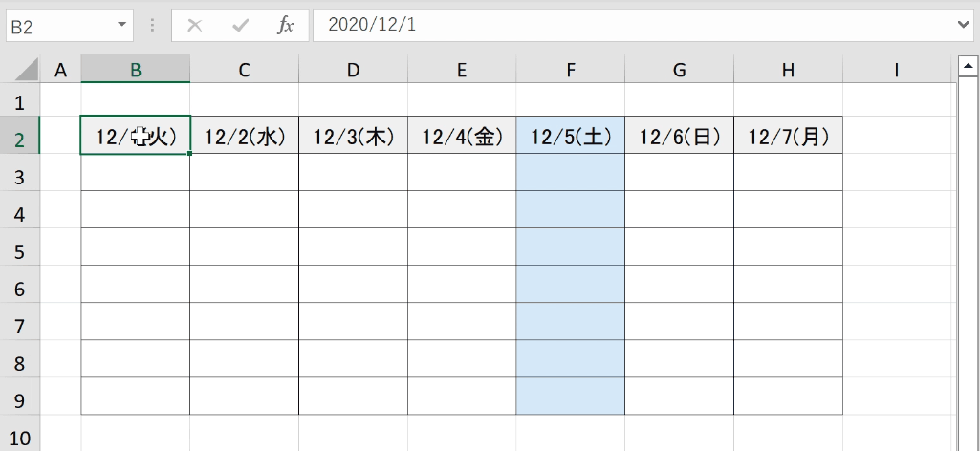Select the row 2 header
Viewport: 980px width, 451px height.
click(20, 135)
